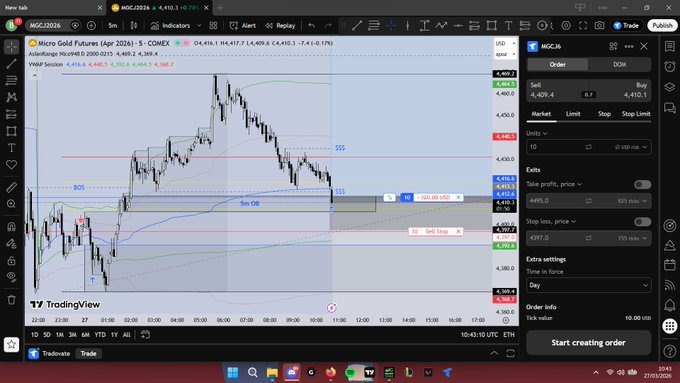Open go to date calendar icon below chart
The width and height of the screenshot is (680, 383).
click(145, 334)
